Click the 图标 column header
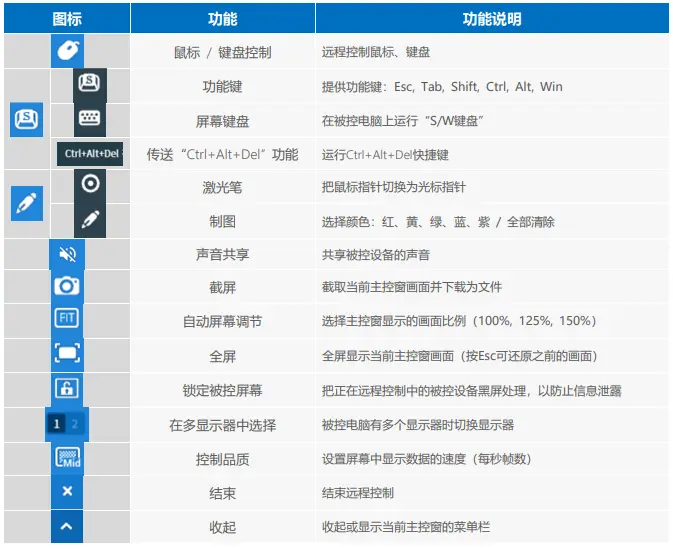 (x=67, y=19)
